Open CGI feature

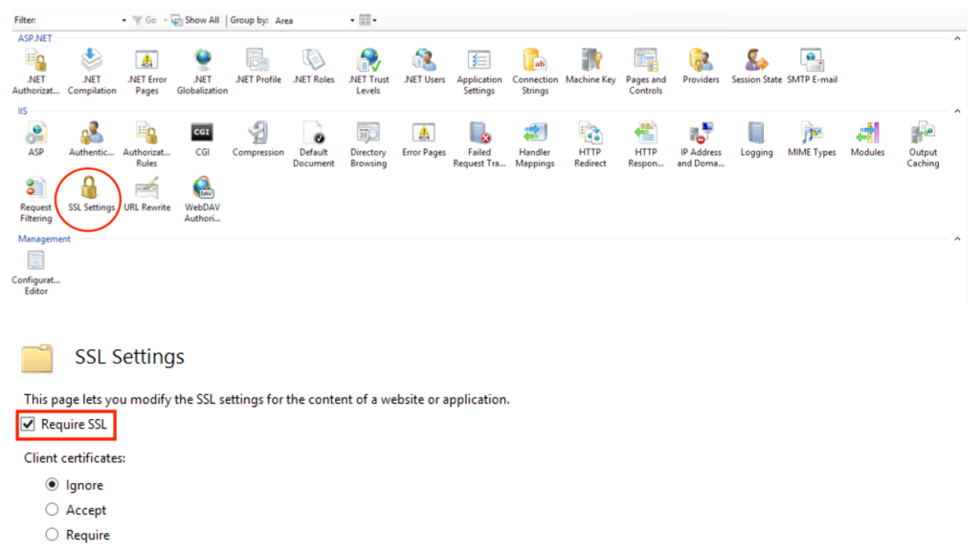202,140
